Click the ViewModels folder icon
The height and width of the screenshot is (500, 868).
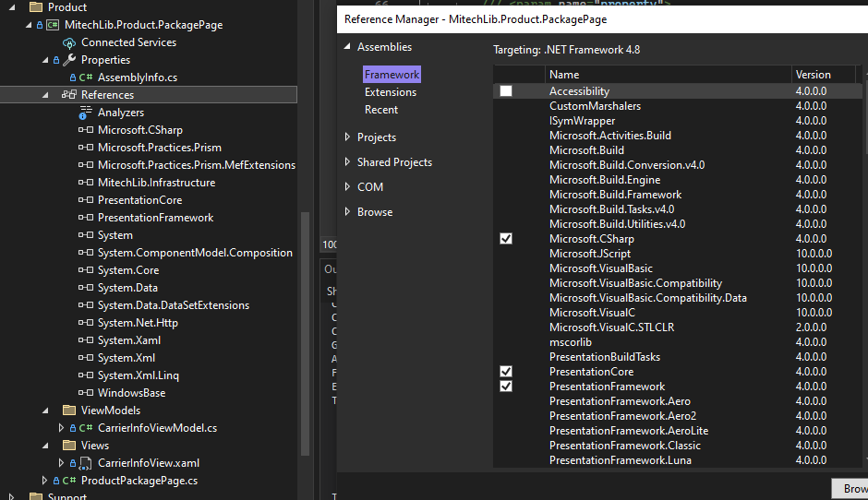(69, 411)
